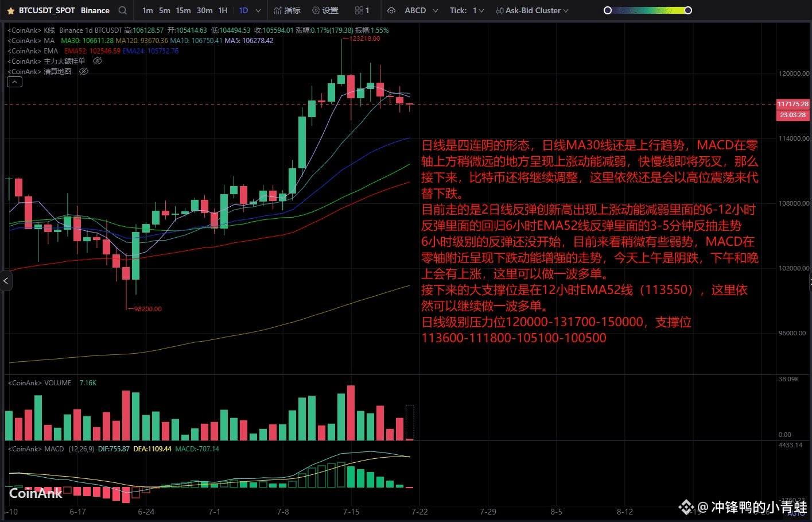Click the 108000.00 price axis label
The height and width of the screenshot is (522, 812).
(x=794, y=203)
